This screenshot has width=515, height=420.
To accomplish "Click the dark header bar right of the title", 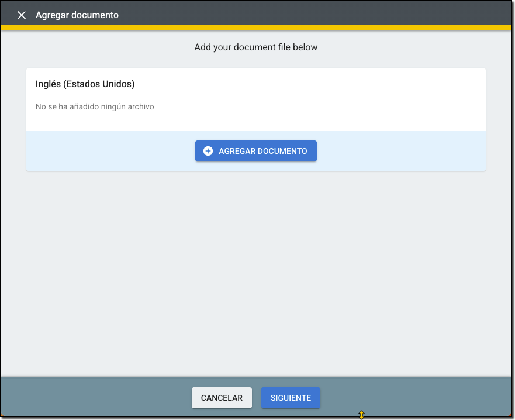I will (316, 15).
